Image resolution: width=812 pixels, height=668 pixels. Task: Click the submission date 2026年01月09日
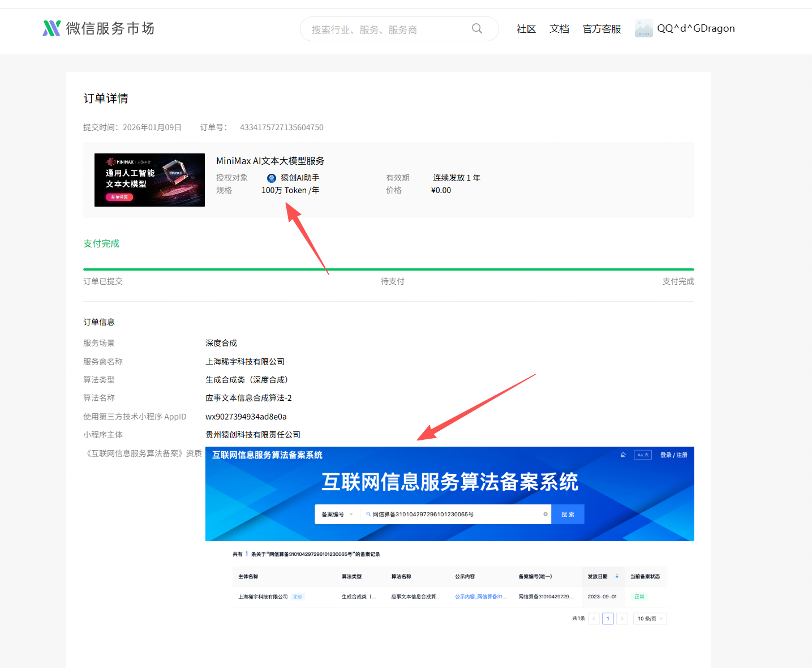[152, 127]
